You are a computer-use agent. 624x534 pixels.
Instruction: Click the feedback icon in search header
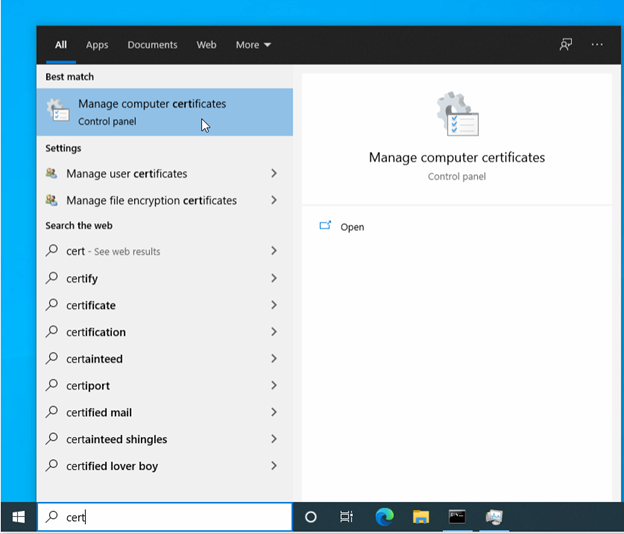(x=566, y=45)
